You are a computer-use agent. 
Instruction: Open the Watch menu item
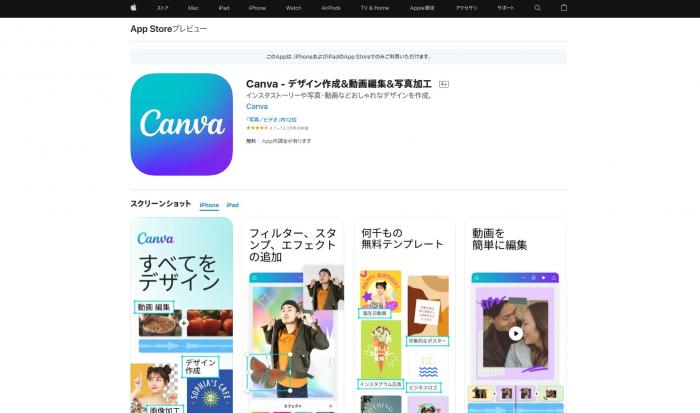tap(293, 8)
